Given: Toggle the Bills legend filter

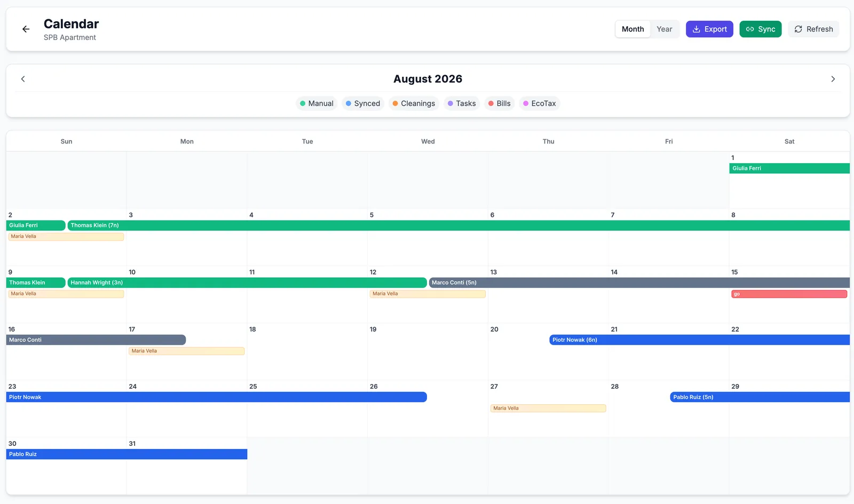Looking at the screenshot, I should (500, 103).
